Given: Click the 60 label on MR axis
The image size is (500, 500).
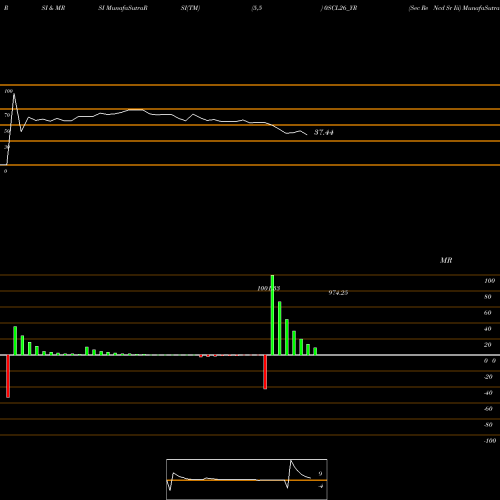Looking at the screenshot, I should (487, 313).
